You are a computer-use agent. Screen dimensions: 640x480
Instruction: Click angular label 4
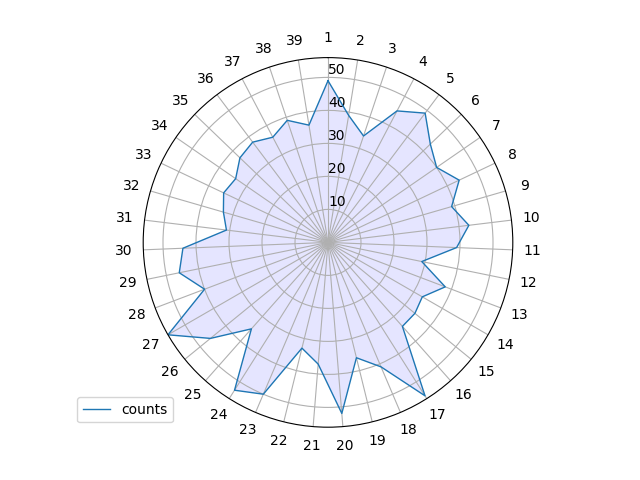(x=423, y=61)
